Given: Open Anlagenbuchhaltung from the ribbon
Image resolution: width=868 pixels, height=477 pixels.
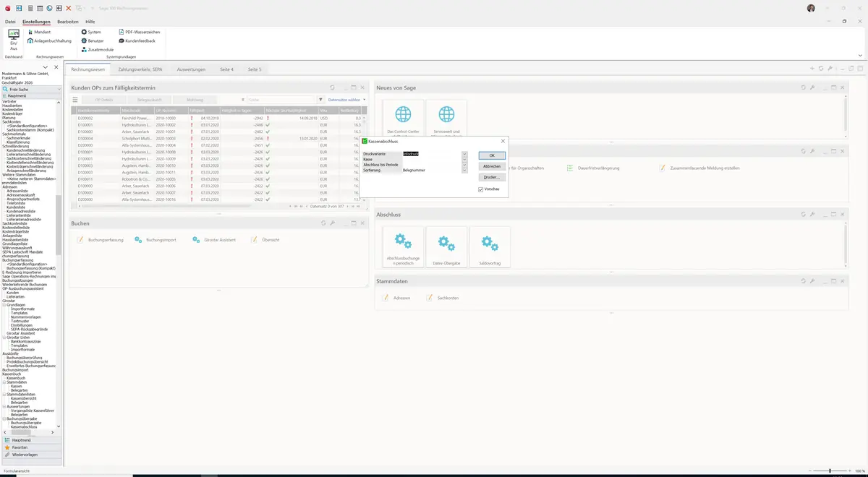Looking at the screenshot, I should coord(49,40).
